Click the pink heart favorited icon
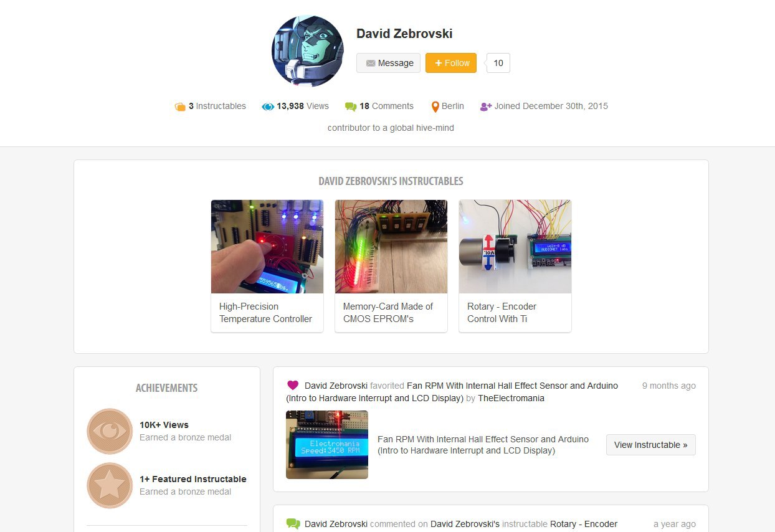The height and width of the screenshot is (532, 775). pyautogui.click(x=293, y=386)
